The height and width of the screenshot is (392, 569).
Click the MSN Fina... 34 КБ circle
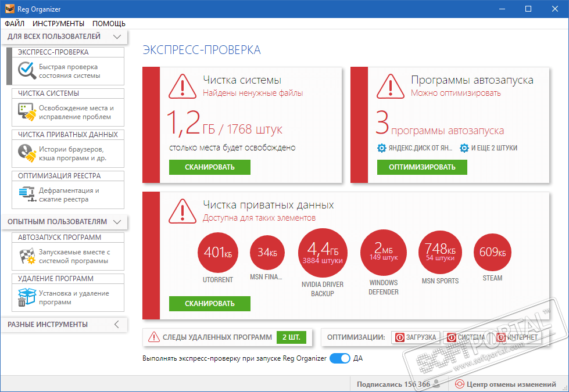[267, 253]
